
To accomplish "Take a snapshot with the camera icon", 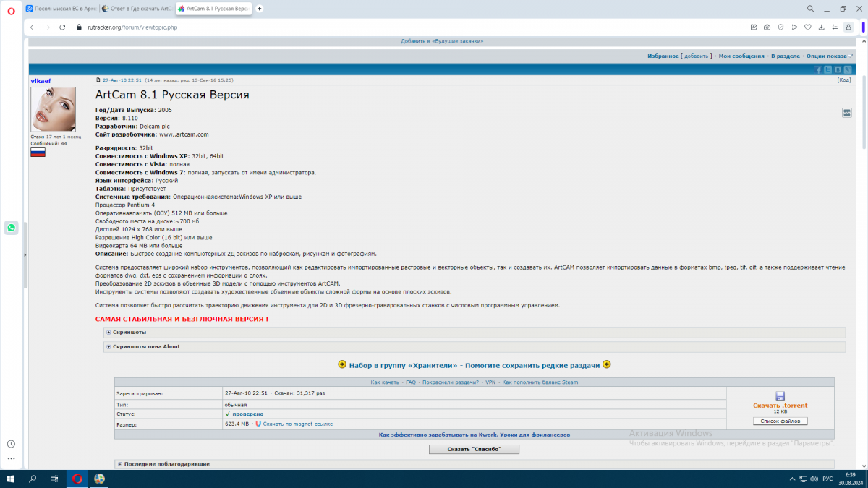I will tap(767, 27).
